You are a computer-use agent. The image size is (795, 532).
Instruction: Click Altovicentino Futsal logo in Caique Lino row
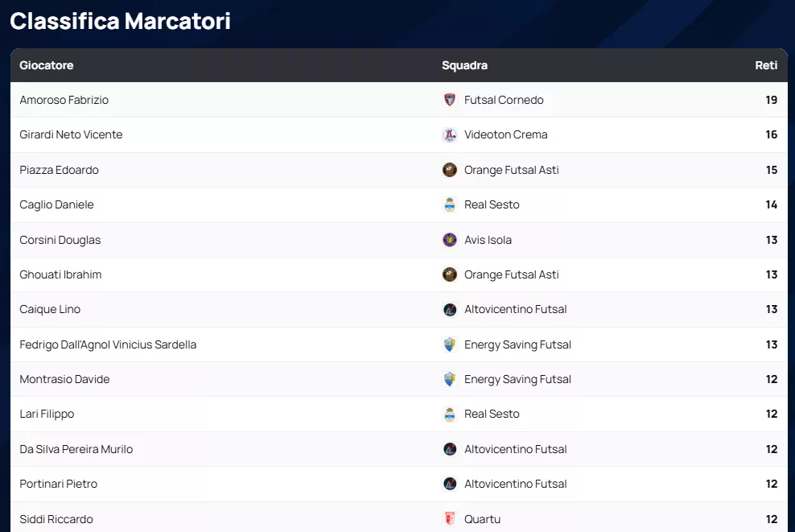coord(450,310)
